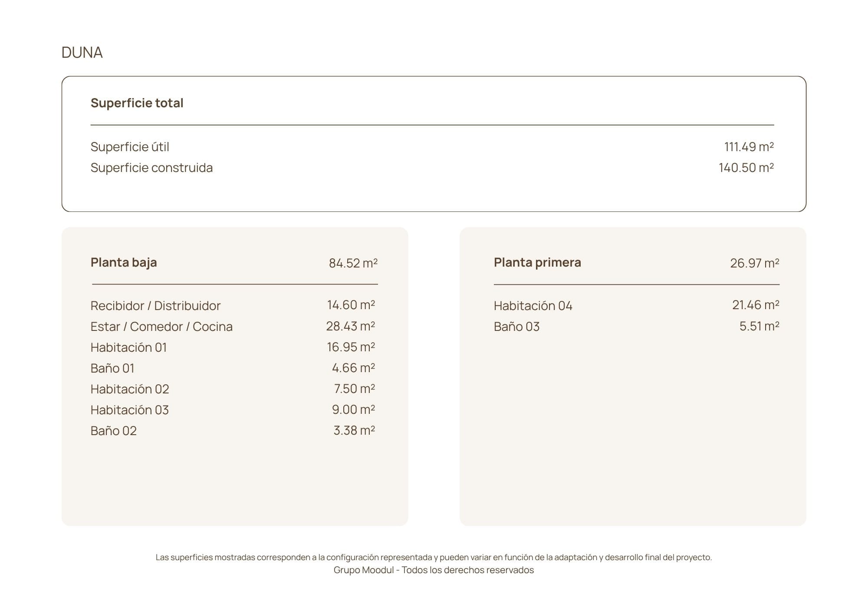The height and width of the screenshot is (614, 868).
Task: Click the Superficie útil label
Action: pos(130,147)
